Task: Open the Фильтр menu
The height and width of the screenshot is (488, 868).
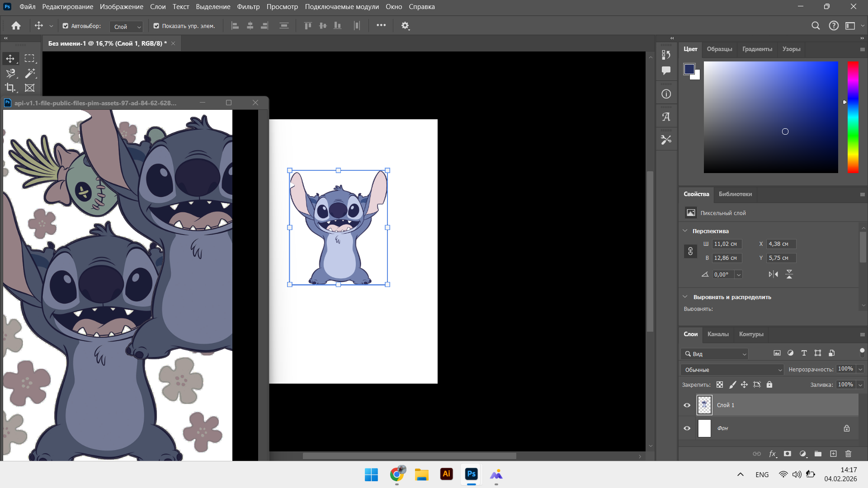Action: [x=248, y=7]
